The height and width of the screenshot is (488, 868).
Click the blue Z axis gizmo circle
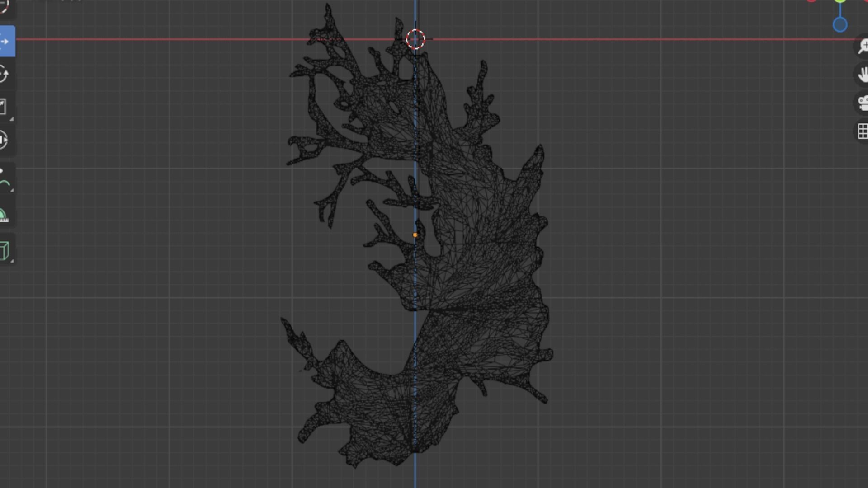tap(840, 24)
